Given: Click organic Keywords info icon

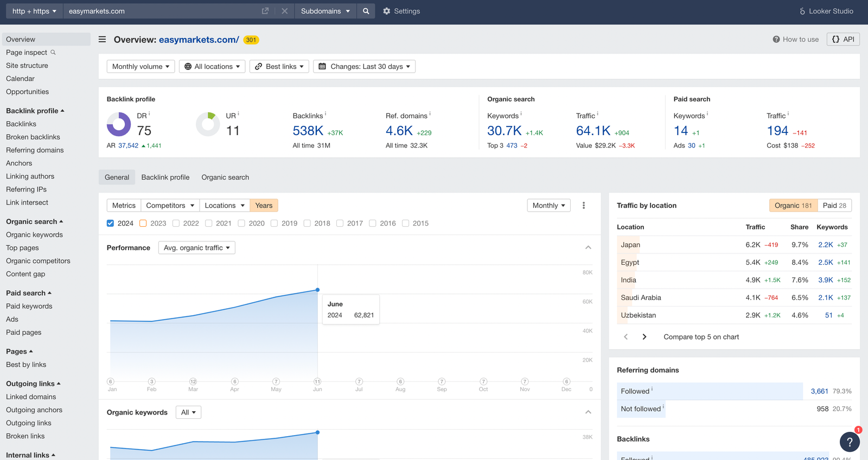Looking at the screenshot, I should pos(521,114).
